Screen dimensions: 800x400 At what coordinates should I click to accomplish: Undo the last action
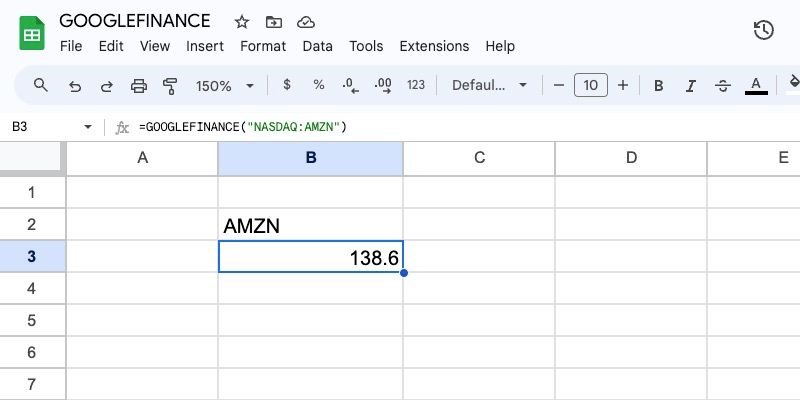pyautogui.click(x=75, y=86)
